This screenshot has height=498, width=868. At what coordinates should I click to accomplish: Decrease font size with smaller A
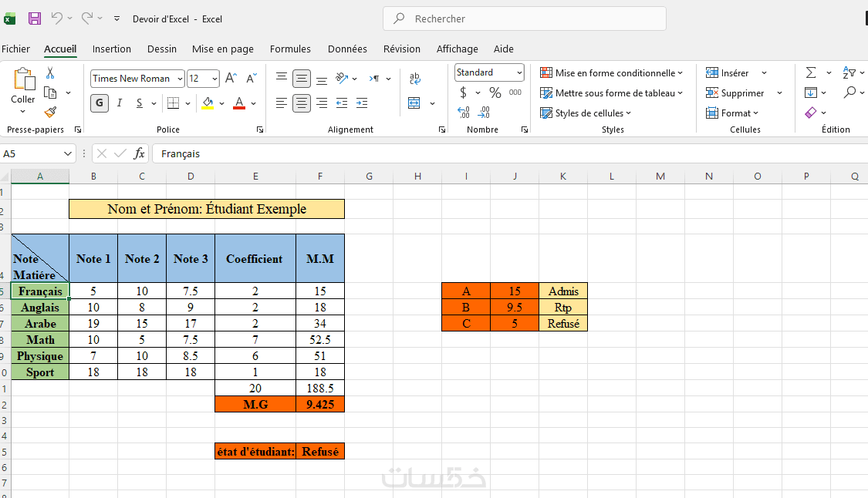252,78
